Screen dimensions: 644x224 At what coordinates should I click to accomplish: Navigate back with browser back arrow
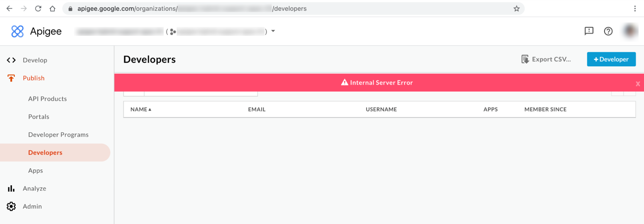(9, 9)
